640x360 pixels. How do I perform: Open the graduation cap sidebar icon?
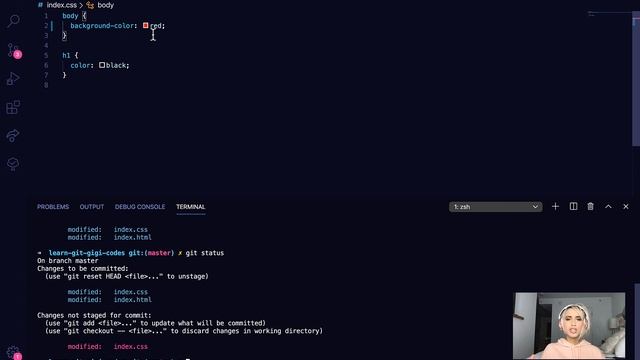tap(13, 164)
